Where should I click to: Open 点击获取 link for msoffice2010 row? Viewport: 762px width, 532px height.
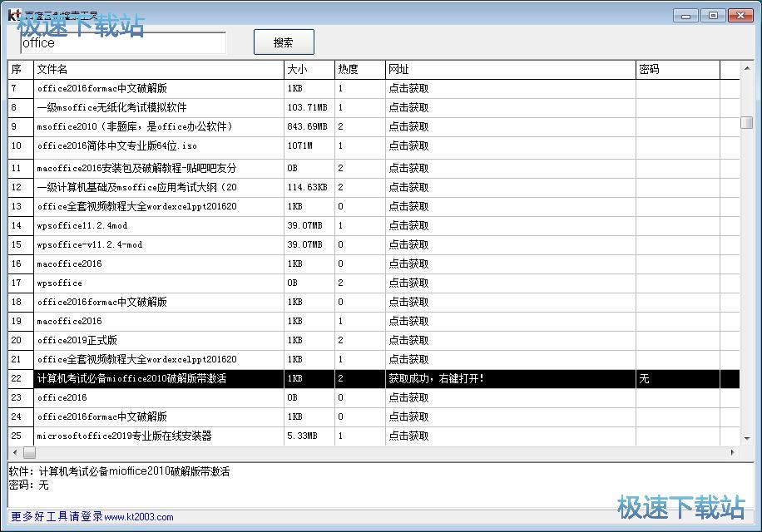(x=408, y=126)
